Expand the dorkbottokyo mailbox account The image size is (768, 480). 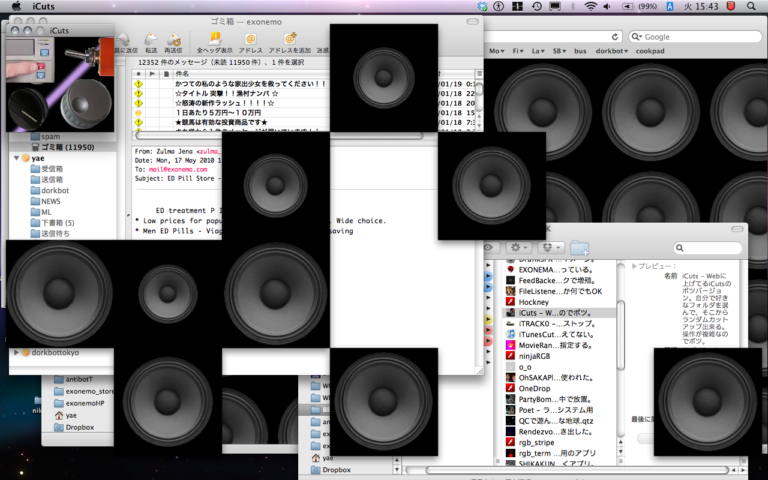(x=17, y=352)
